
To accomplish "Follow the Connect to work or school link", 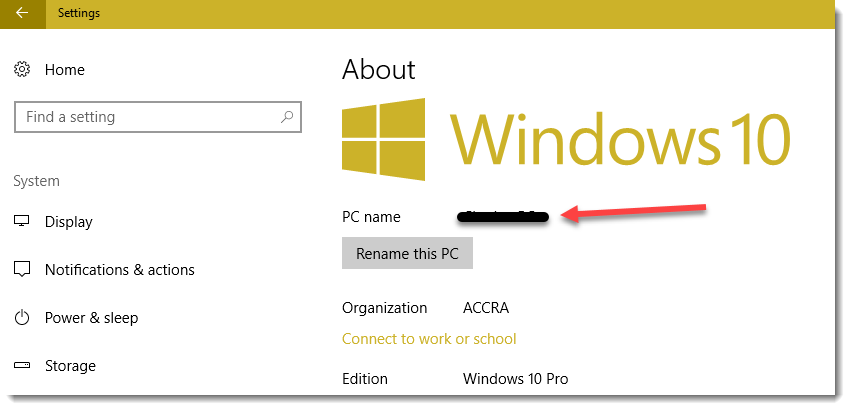I will pyautogui.click(x=429, y=339).
